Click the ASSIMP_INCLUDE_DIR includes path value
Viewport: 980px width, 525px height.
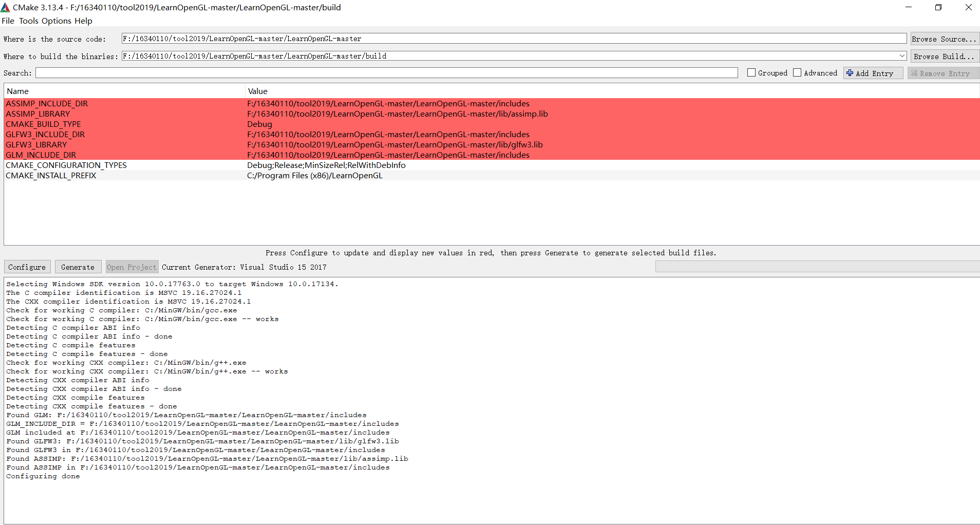[x=388, y=103]
